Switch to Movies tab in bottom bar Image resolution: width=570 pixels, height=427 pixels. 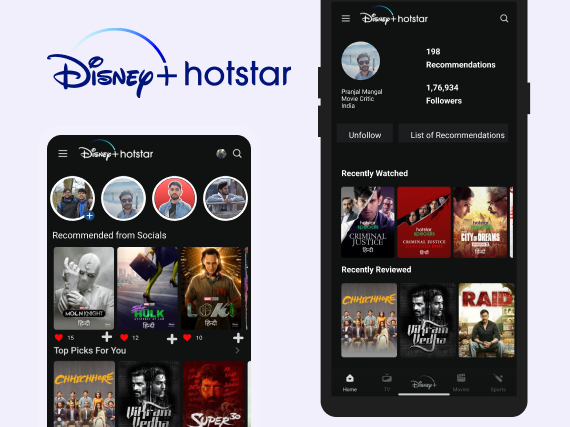click(461, 383)
